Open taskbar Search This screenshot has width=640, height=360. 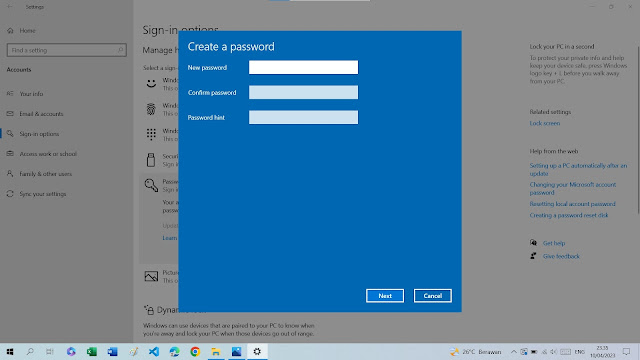coord(30,351)
